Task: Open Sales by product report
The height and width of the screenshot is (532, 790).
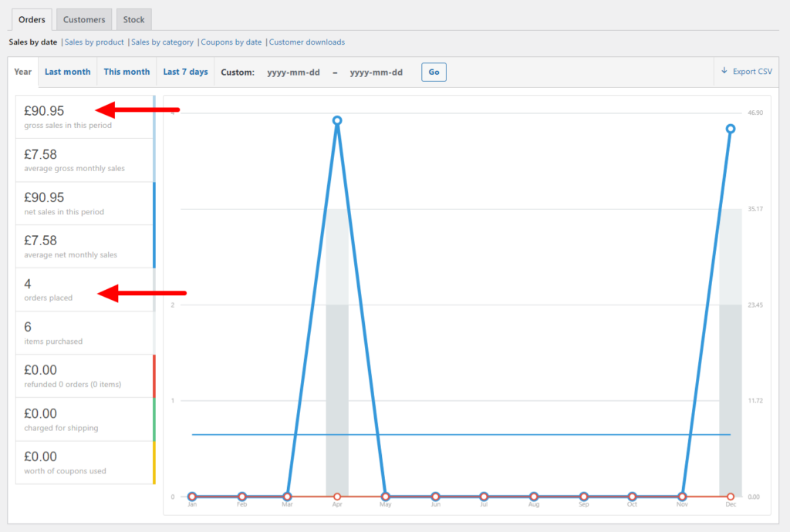Action: point(94,42)
